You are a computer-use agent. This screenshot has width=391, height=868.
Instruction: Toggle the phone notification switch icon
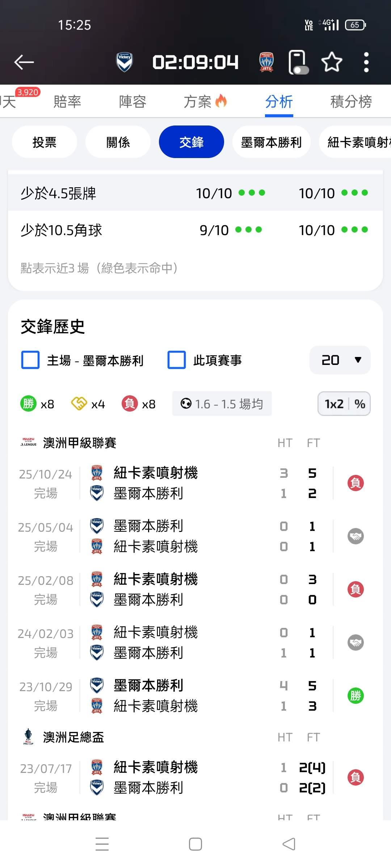click(298, 63)
